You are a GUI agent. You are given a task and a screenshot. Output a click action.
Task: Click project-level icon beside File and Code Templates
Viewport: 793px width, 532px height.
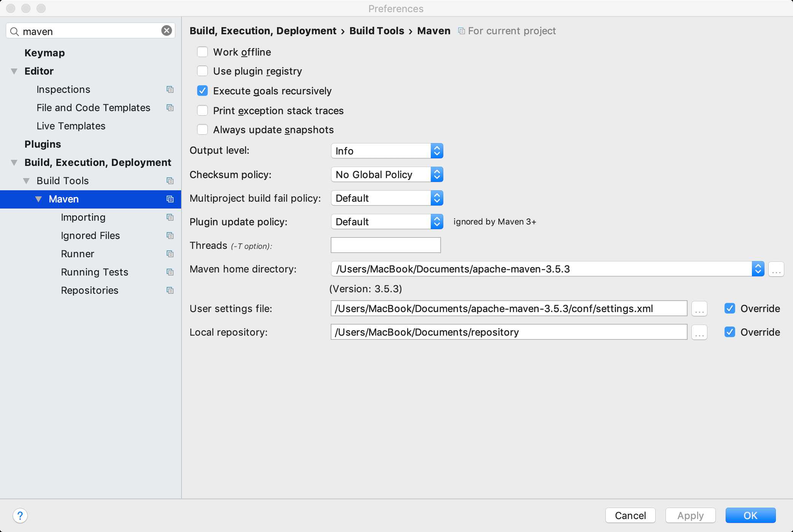tap(170, 108)
